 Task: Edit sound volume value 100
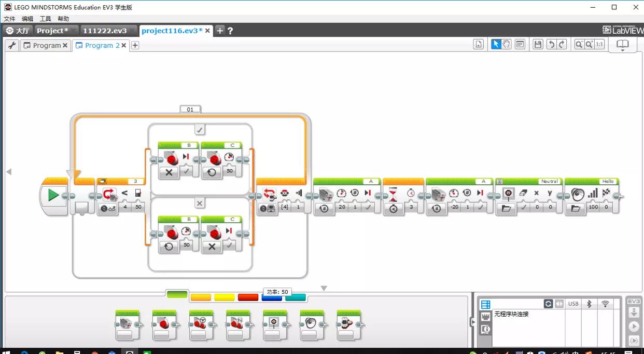point(593,207)
